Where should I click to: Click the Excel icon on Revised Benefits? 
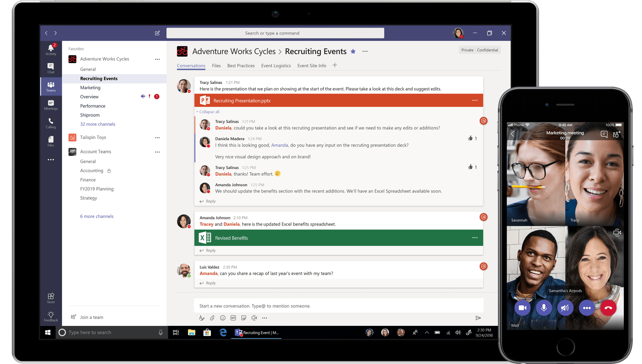tap(205, 238)
